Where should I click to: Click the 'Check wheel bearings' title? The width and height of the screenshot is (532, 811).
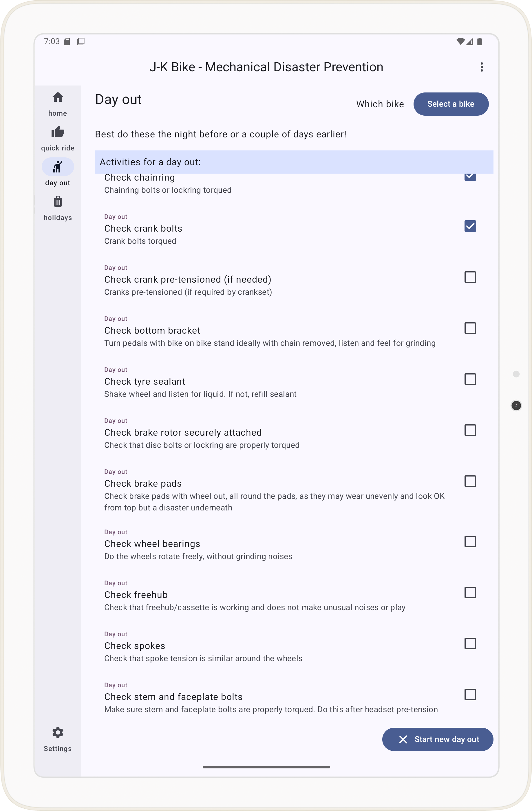pyautogui.click(x=152, y=543)
